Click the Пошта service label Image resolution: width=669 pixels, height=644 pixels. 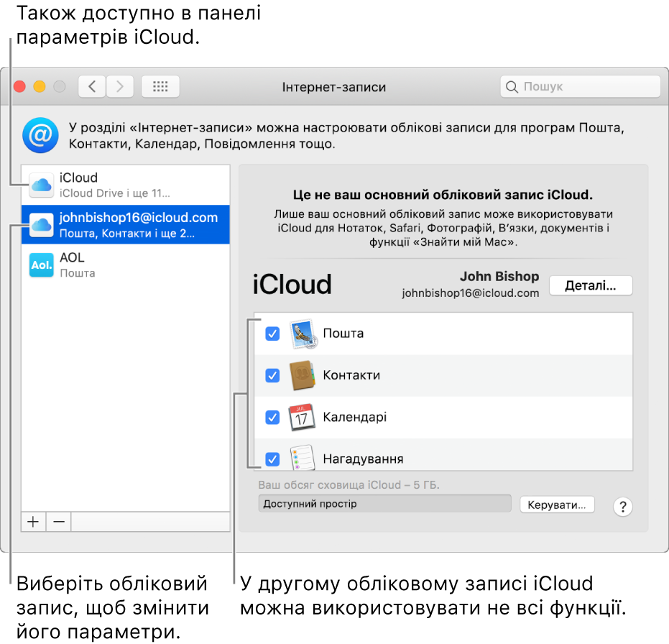coord(343,333)
